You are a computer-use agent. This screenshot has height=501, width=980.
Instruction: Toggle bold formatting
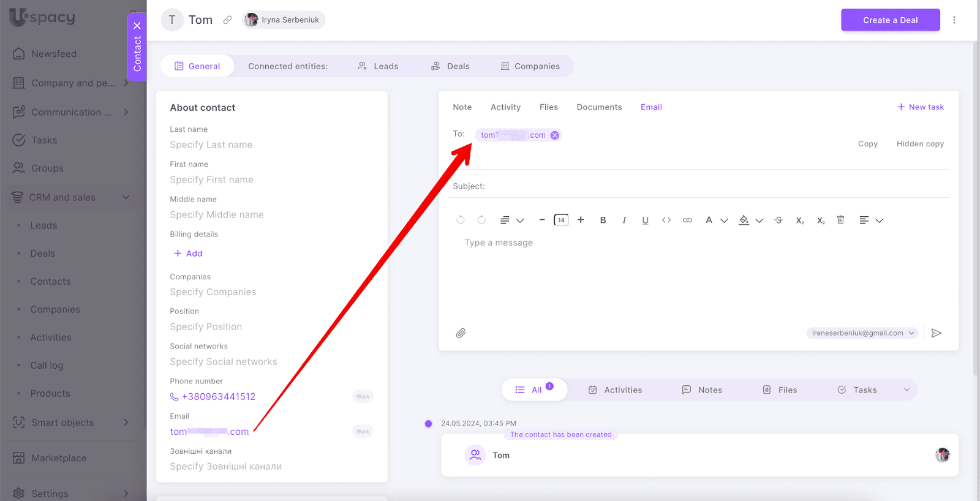click(x=603, y=220)
